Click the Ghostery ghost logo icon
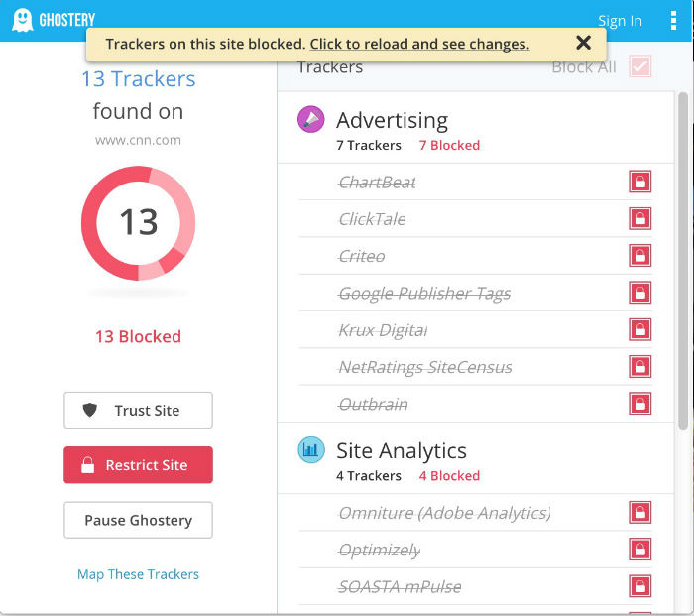The width and height of the screenshot is (694, 616). point(23,20)
